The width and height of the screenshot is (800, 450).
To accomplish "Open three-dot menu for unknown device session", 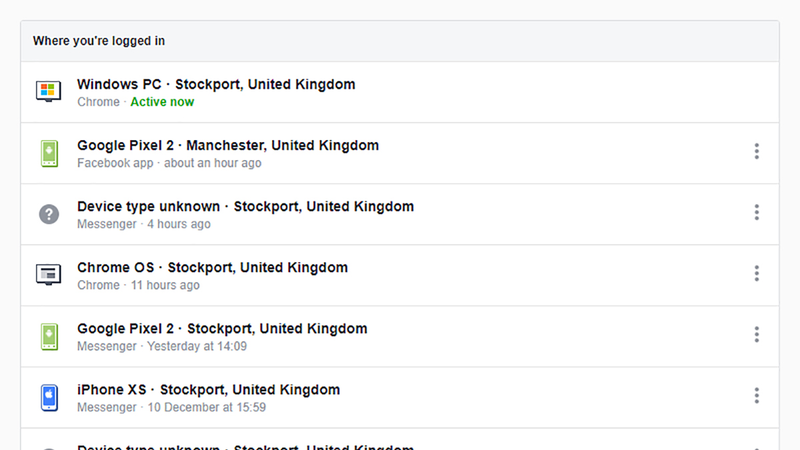I will point(757,212).
